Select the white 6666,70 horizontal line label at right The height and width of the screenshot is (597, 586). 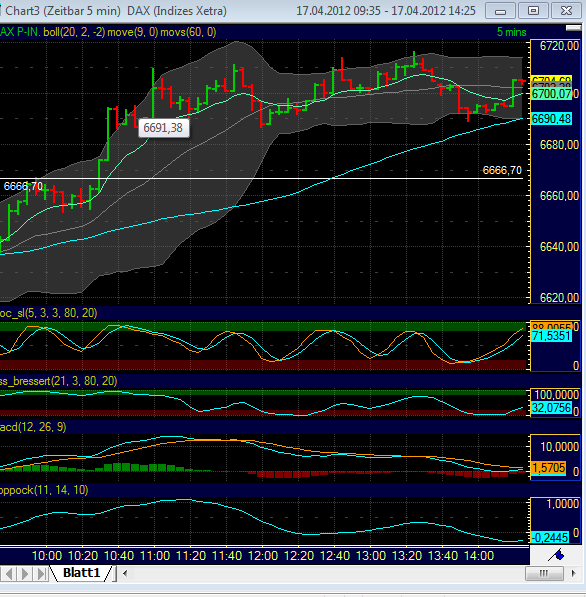click(x=502, y=170)
